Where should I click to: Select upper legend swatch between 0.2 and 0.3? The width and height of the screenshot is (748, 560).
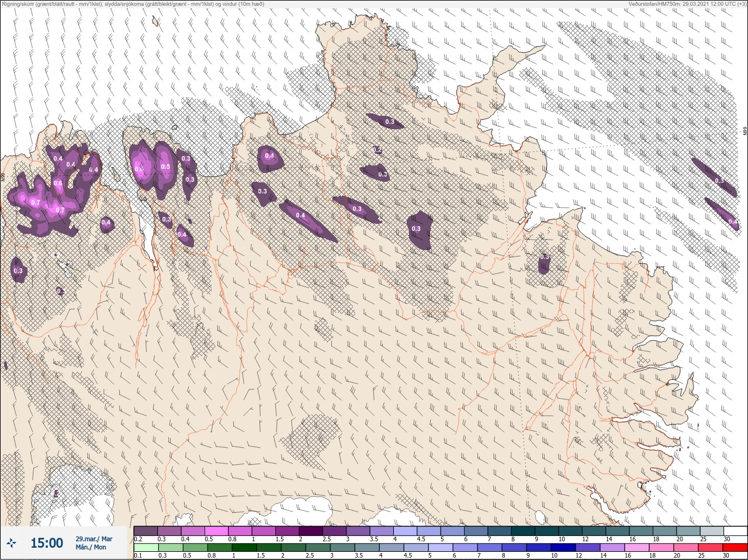[146, 531]
